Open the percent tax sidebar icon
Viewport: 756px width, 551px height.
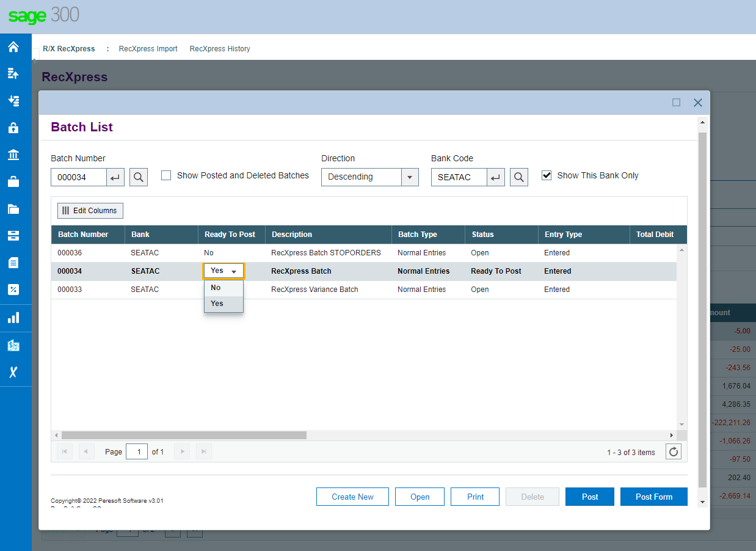point(13,290)
